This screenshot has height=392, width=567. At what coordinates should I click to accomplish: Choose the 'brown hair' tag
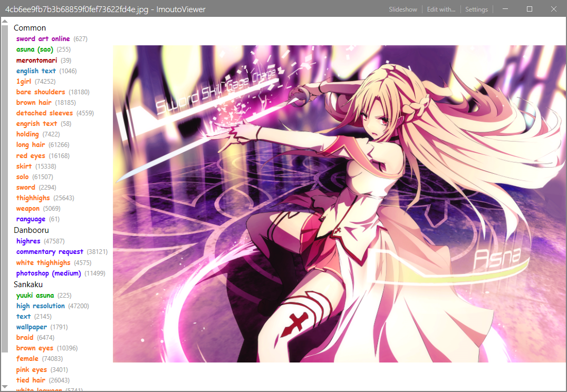pyautogui.click(x=34, y=102)
